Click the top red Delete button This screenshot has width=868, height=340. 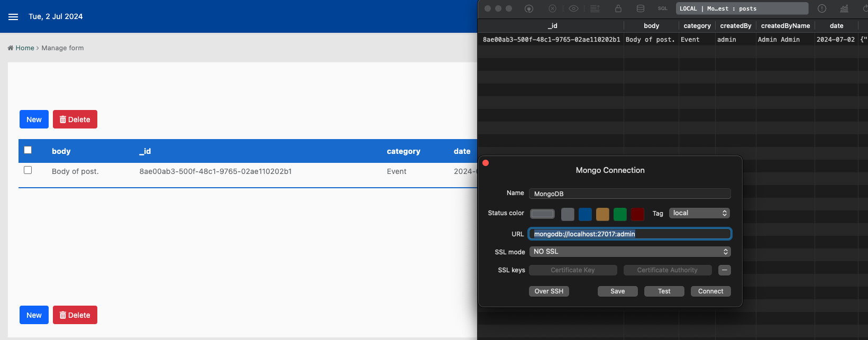tap(75, 120)
